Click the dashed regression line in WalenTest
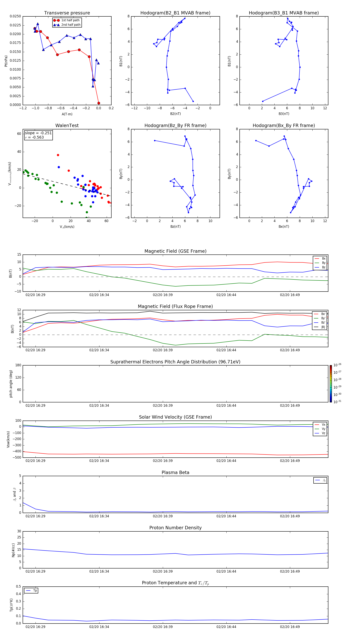The image size is (351, 644). pyautogui.click(x=66, y=185)
